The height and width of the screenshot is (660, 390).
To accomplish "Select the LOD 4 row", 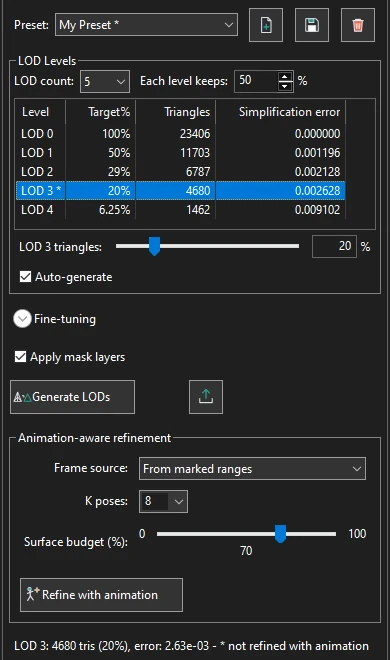I will click(x=180, y=210).
